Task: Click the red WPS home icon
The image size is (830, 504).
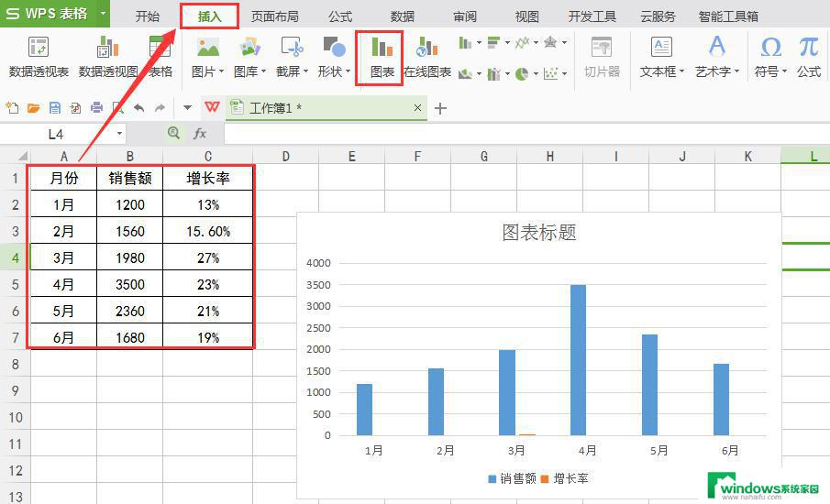Action: (212, 107)
